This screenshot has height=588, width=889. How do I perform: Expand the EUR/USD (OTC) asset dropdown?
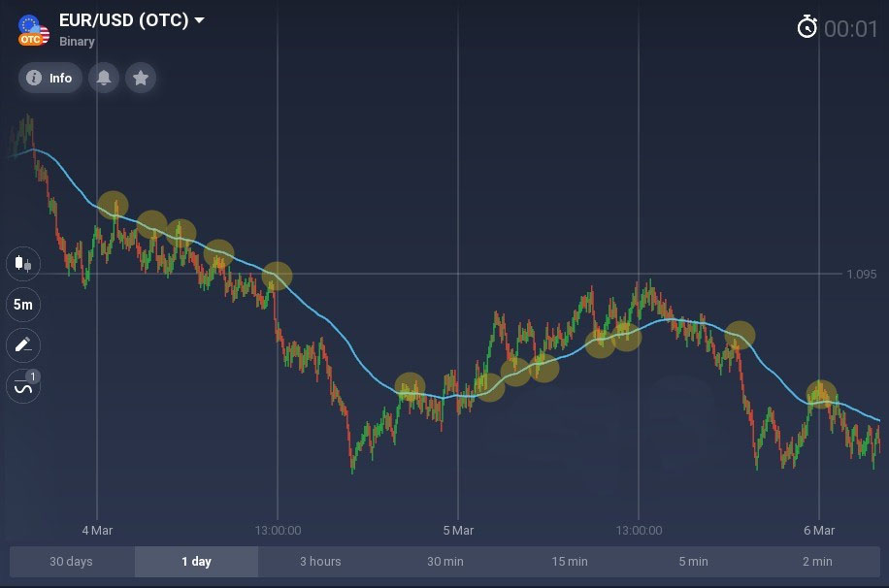(200, 20)
